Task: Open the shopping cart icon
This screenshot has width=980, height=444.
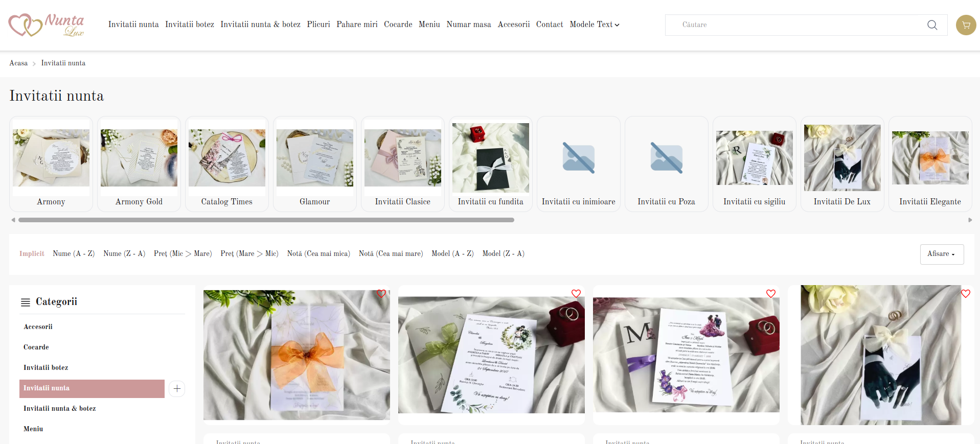Action: click(x=966, y=25)
